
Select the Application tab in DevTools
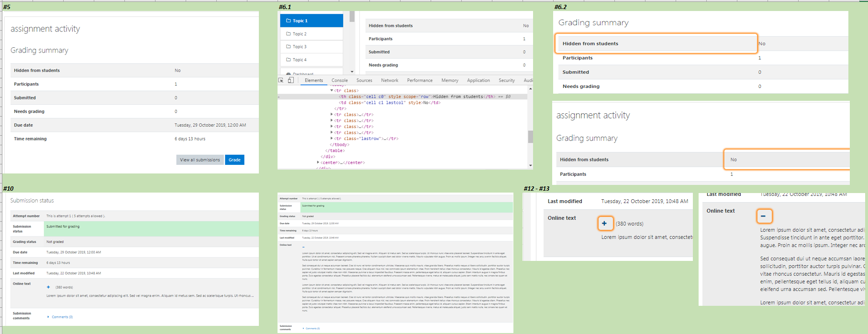[x=479, y=80]
